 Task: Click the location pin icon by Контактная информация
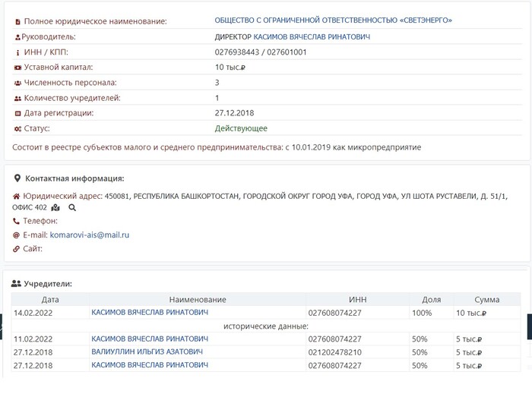point(17,178)
